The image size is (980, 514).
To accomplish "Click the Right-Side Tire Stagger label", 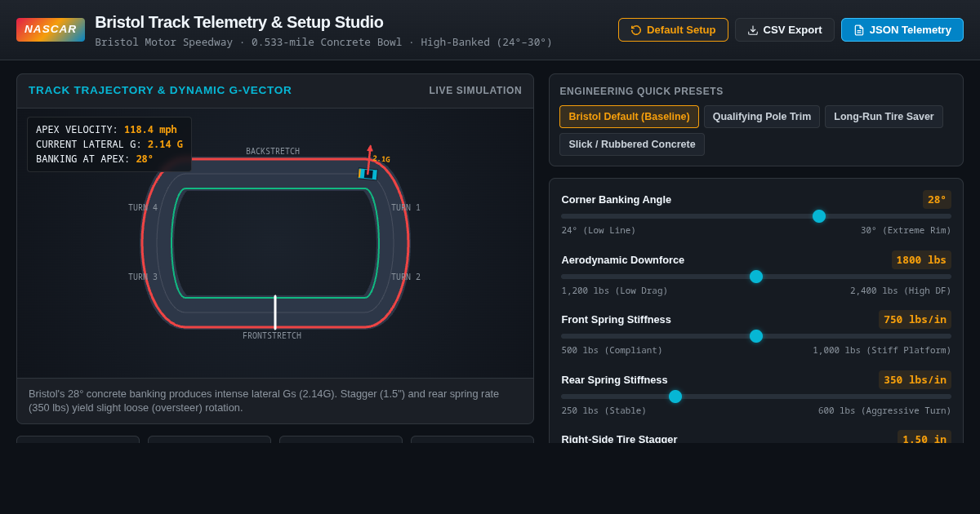I will coord(619,439).
